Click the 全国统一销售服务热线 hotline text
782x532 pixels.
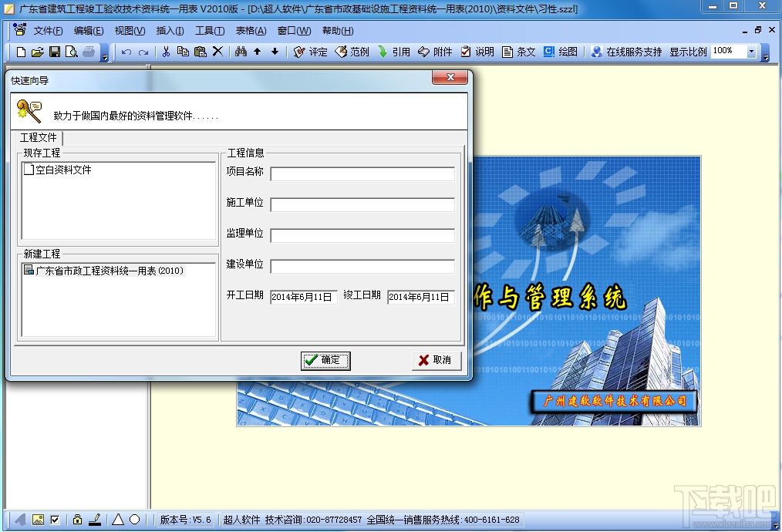tap(443, 520)
